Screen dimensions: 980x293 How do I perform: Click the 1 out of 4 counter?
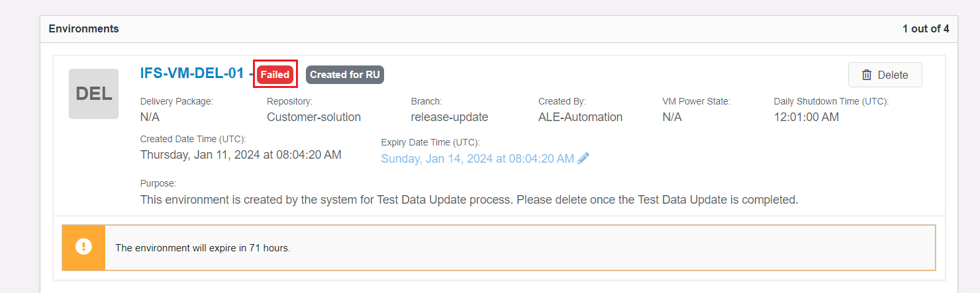(926, 28)
